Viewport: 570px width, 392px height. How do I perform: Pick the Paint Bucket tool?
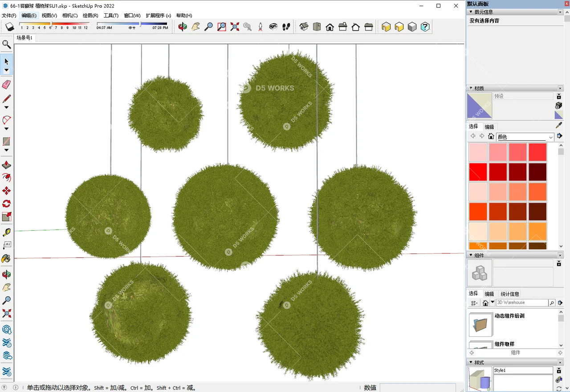(6, 259)
